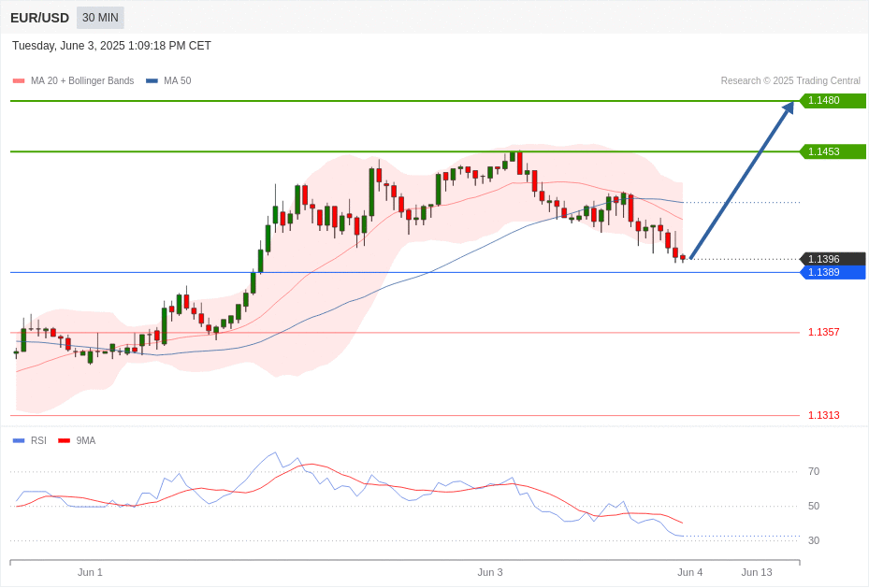Click the 1.1357 support level label
This screenshot has width=869, height=588.
pyautogui.click(x=823, y=332)
